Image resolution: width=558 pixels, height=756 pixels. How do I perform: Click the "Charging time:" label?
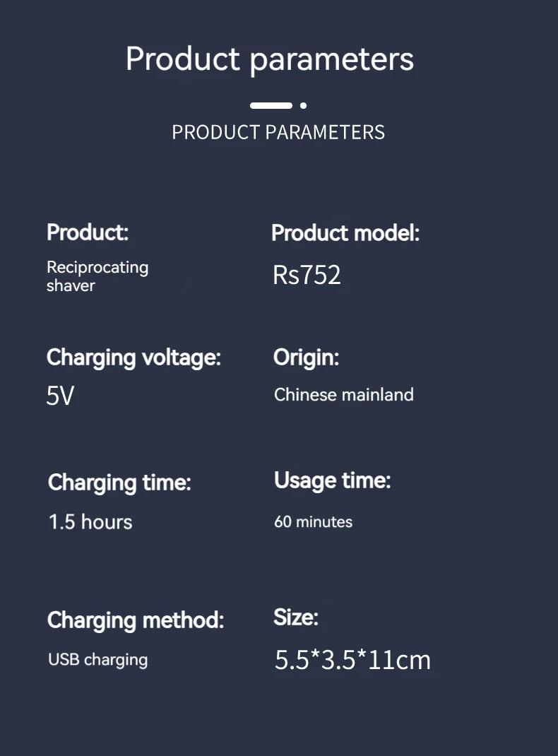119,483
